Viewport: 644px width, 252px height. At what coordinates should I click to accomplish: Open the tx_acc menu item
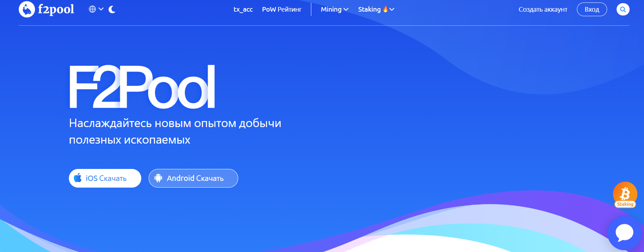(243, 10)
